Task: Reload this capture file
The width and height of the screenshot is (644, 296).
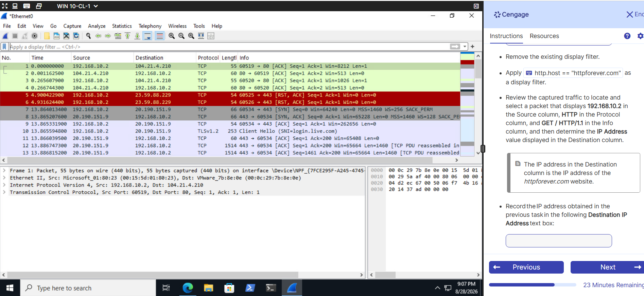Action: [76, 36]
